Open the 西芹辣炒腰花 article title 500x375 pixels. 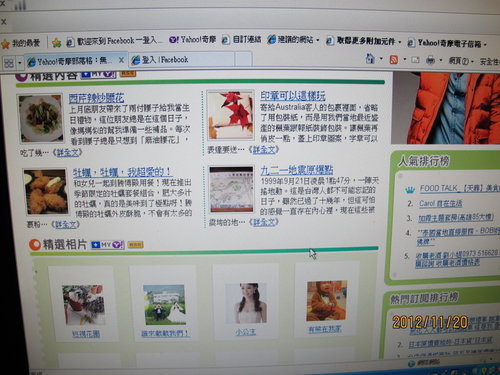[97, 98]
